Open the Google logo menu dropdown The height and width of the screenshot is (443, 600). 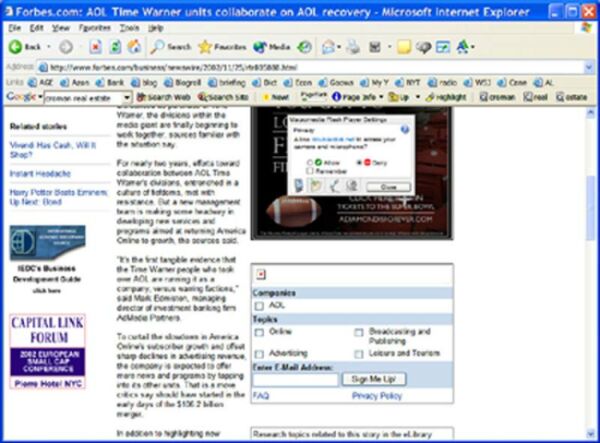41,97
